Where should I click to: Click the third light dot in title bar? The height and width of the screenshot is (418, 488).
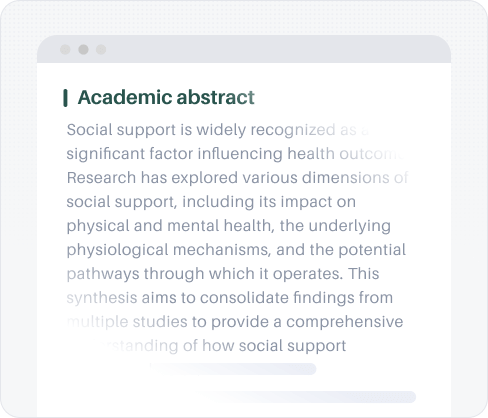click(x=101, y=50)
